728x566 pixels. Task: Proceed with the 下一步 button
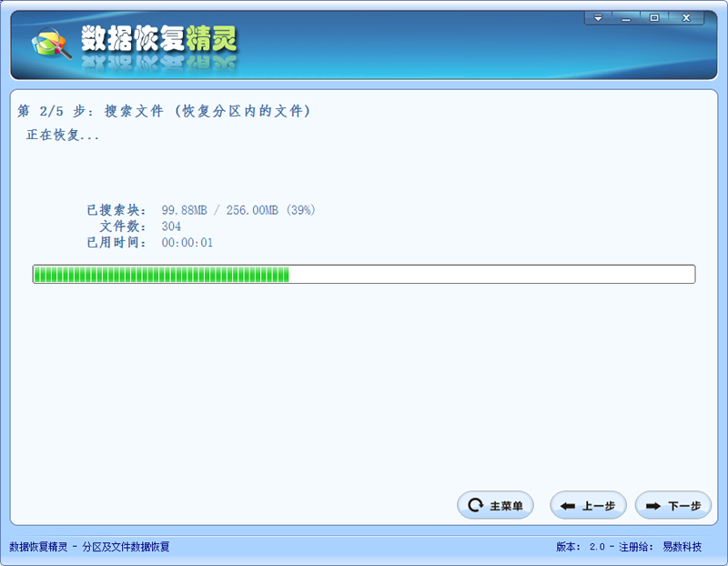(x=672, y=505)
